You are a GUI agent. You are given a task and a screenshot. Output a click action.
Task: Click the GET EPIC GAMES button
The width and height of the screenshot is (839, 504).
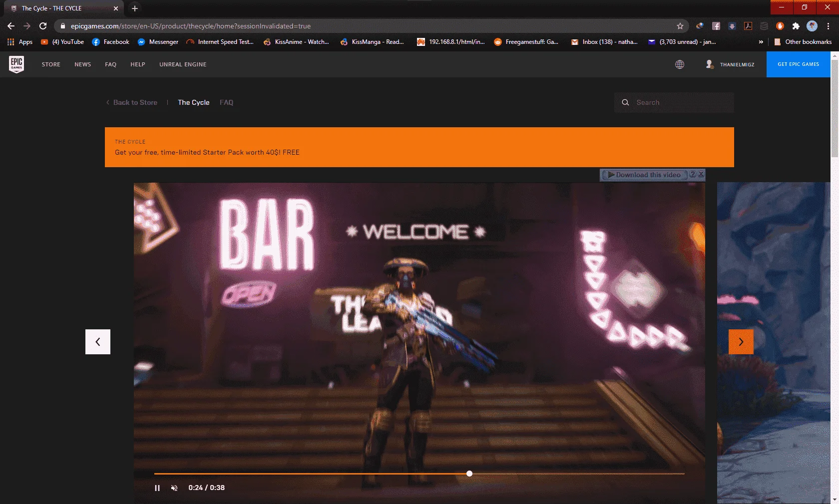coord(799,64)
